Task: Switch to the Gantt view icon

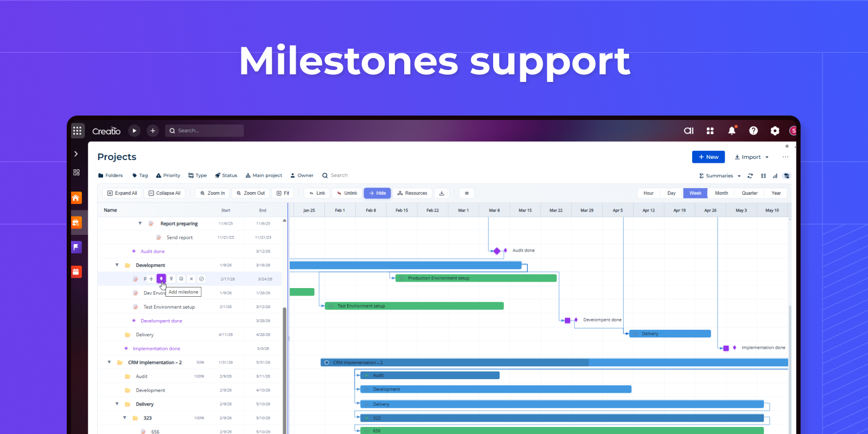Action: (x=787, y=176)
